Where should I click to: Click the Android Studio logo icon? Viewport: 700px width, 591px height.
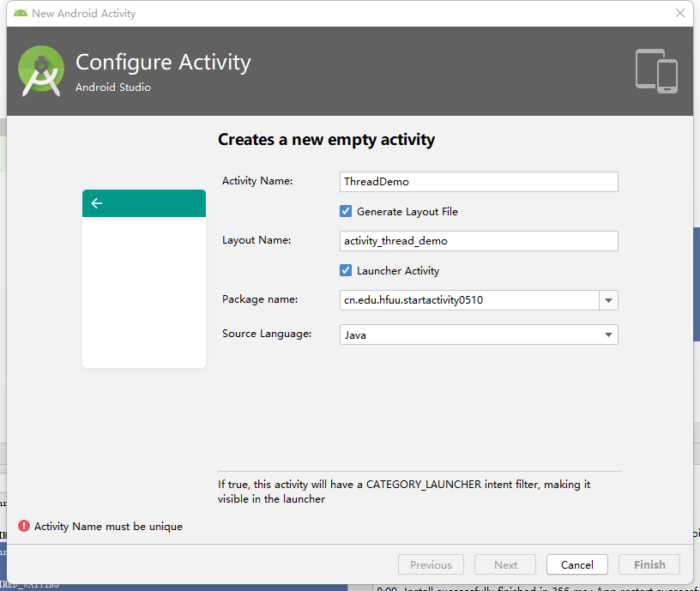[x=41, y=71]
